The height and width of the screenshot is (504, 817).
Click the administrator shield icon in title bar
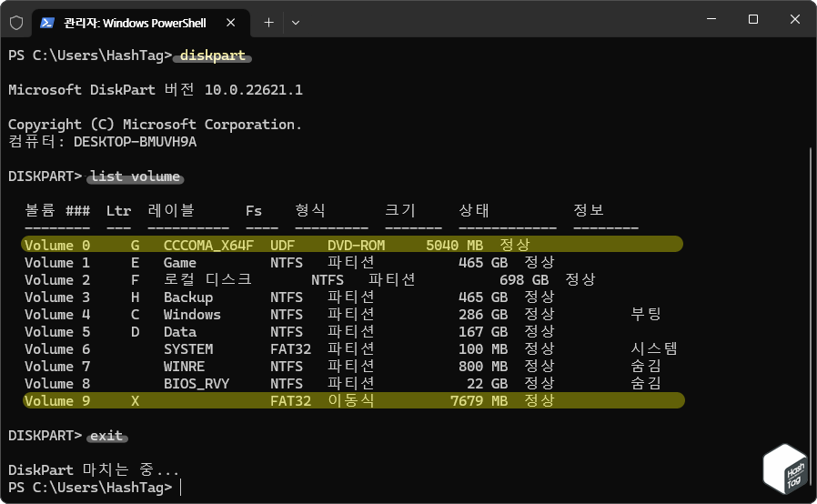[x=16, y=23]
